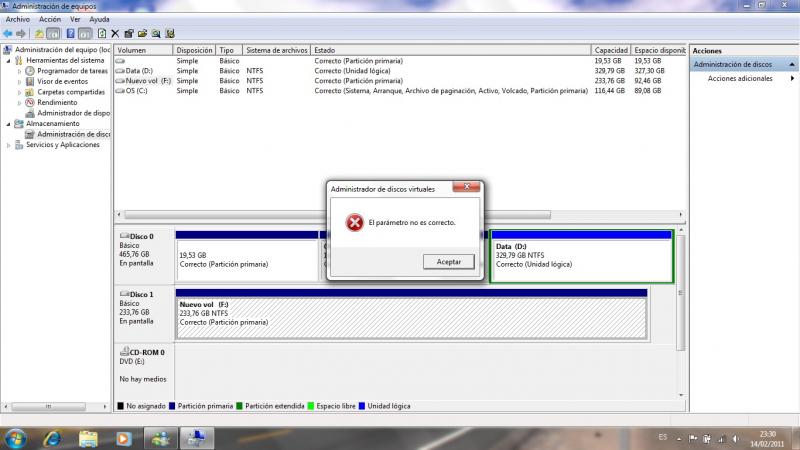The width and height of the screenshot is (800, 450).
Task: Click the bright green Espacio libre legend swatch
Action: [x=311, y=406]
